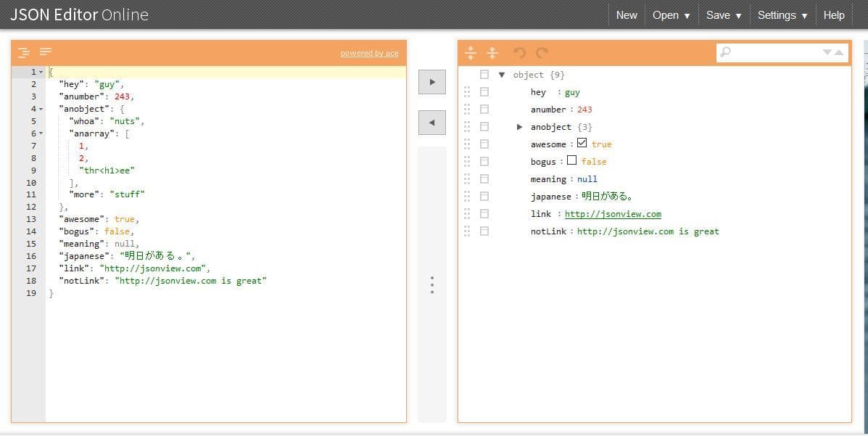Uncheck the awesome true checkbox
The height and width of the screenshot is (436, 868).
coord(582,143)
